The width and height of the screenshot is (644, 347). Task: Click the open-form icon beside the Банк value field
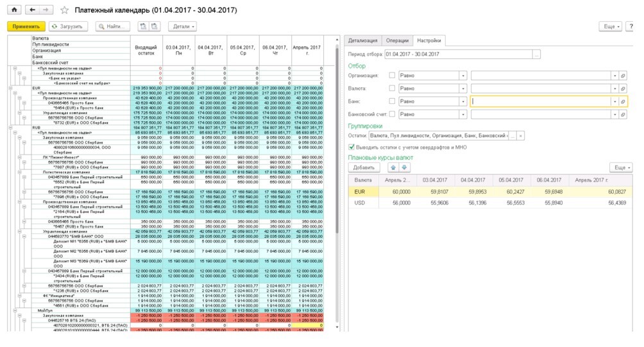[623, 101]
